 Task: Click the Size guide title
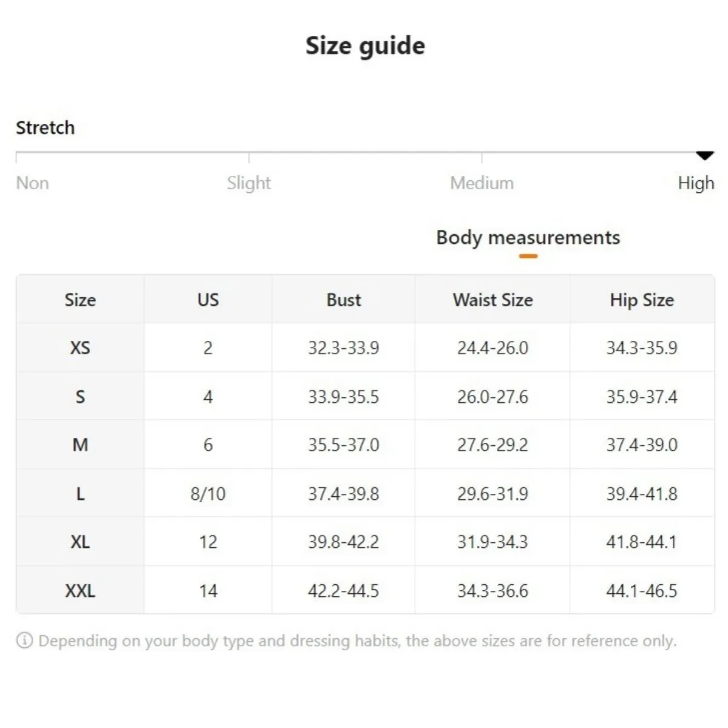[x=365, y=46]
